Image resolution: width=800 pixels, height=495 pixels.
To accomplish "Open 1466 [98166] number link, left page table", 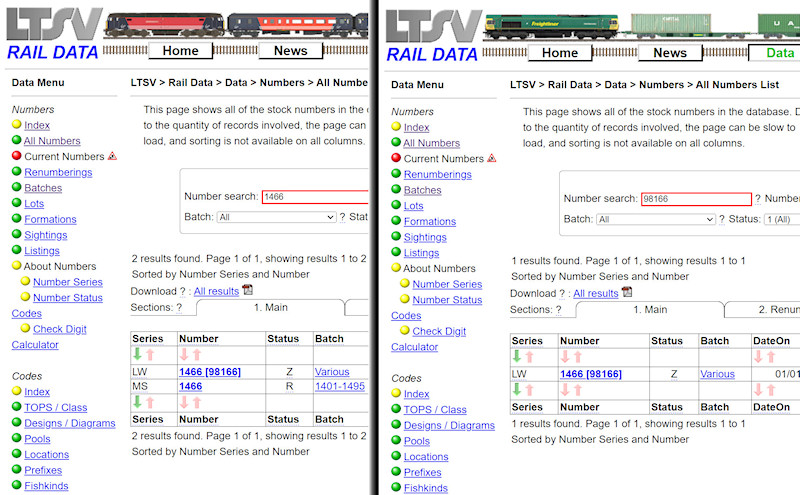I will pyautogui.click(x=210, y=372).
